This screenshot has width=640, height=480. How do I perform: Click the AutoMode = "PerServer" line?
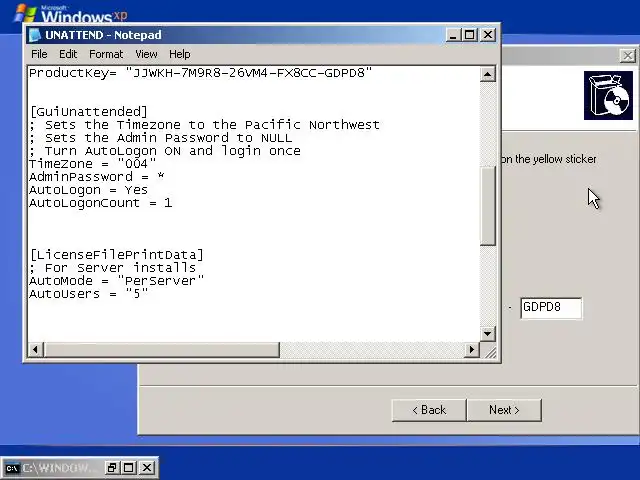[x=116, y=281]
